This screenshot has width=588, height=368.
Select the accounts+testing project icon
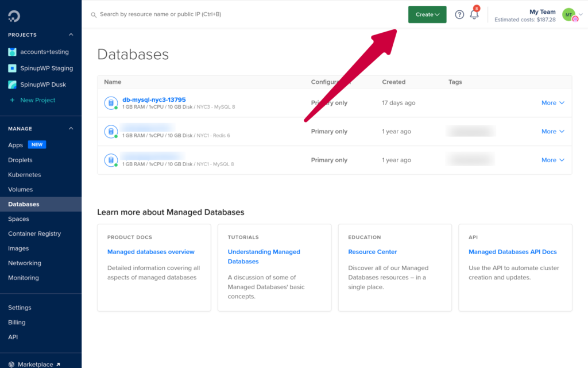(x=13, y=52)
